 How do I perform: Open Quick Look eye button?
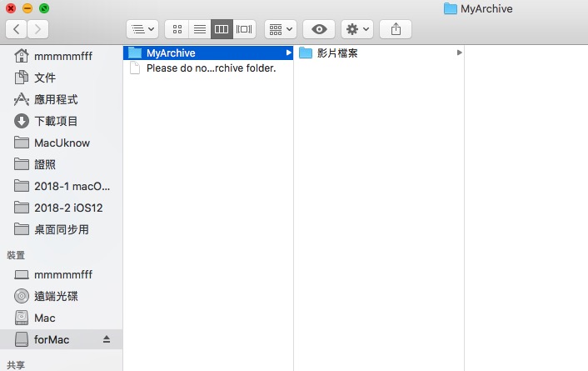[319, 29]
